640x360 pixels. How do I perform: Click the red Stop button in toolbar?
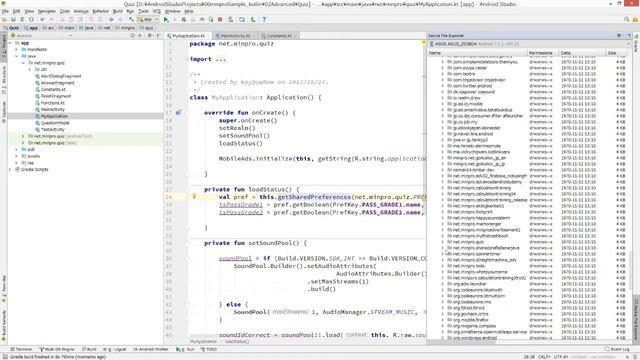click(x=220, y=20)
